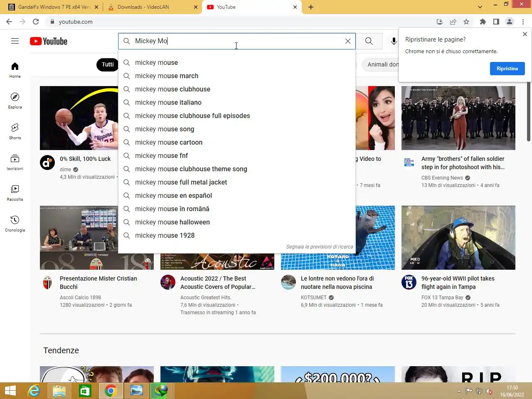
Task: Open the Army brothers fallen soldier thumbnail
Action: tap(458, 118)
